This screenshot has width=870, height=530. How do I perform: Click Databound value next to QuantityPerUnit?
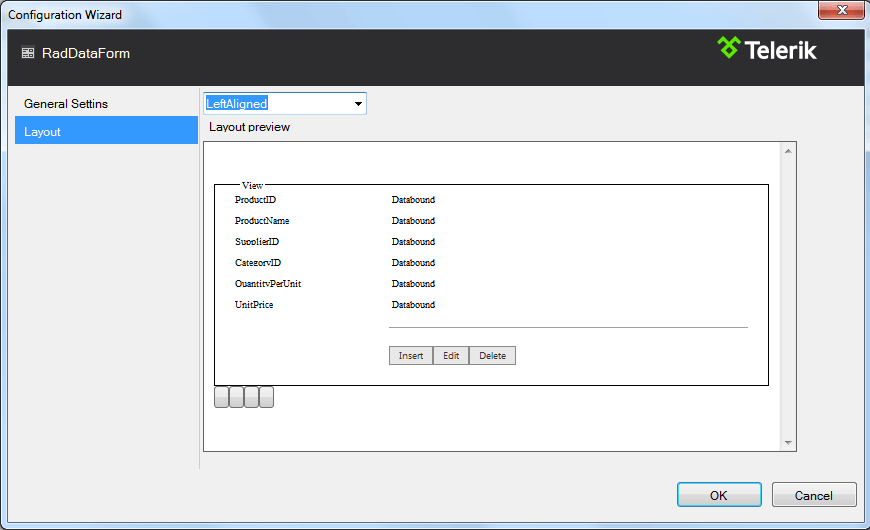click(x=413, y=284)
